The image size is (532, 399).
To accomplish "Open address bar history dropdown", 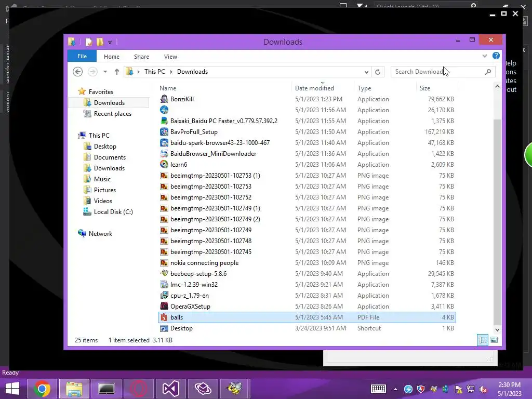I will (x=366, y=72).
